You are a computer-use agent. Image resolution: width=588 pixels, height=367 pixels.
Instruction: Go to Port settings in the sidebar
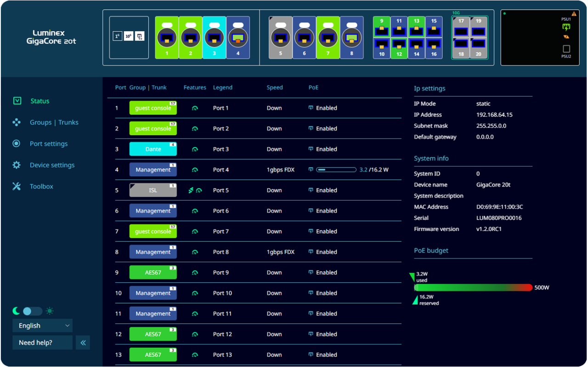pos(48,143)
